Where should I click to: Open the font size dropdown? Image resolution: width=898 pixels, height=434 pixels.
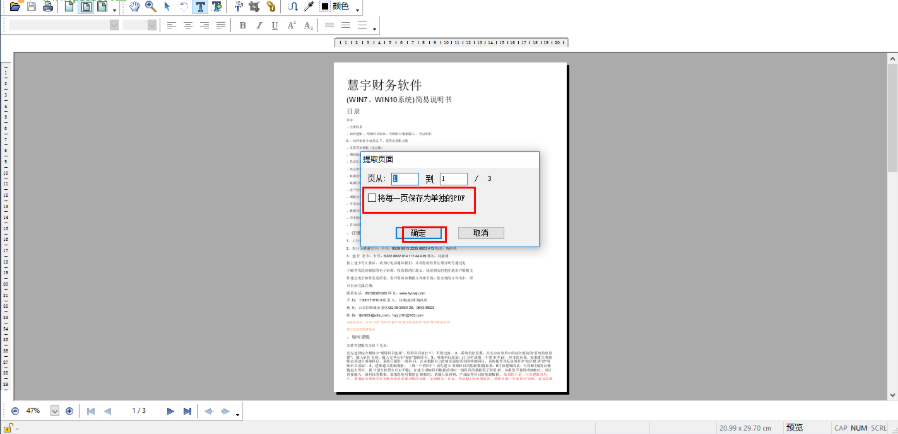tap(152, 25)
